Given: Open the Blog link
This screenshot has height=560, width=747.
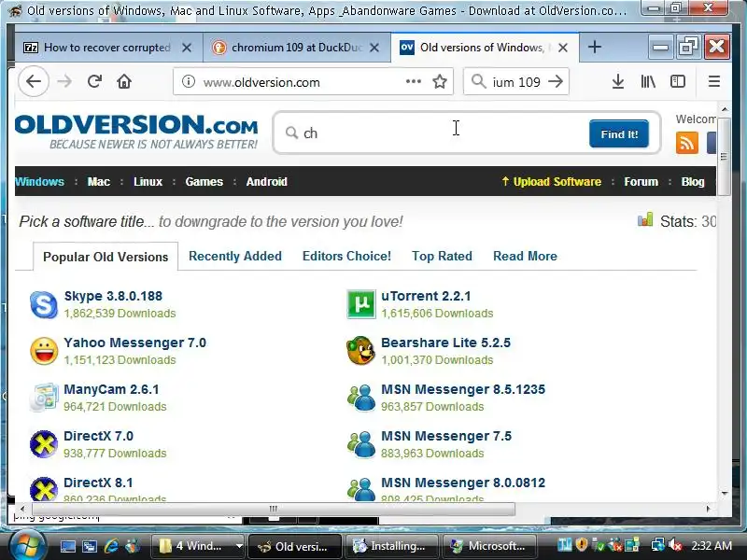Looking at the screenshot, I should (x=692, y=181).
